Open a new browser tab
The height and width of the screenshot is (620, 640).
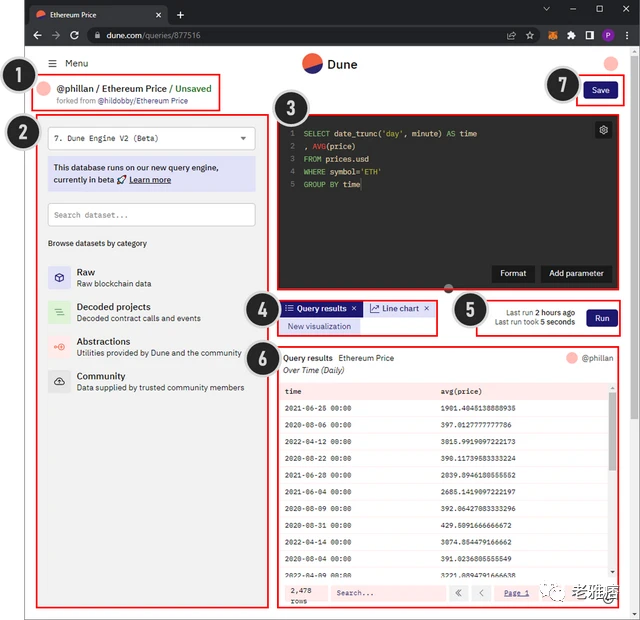tap(180, 15)
